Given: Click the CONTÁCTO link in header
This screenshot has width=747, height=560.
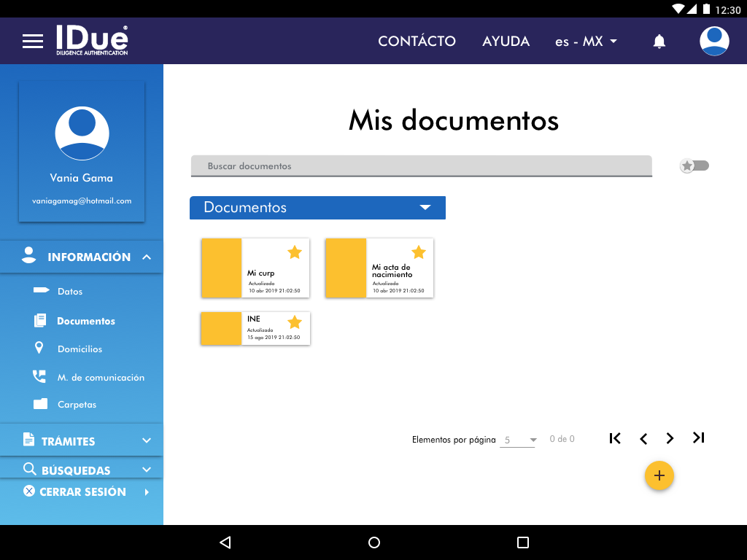Looking at the screenshot, I should (x=417, y=42).
